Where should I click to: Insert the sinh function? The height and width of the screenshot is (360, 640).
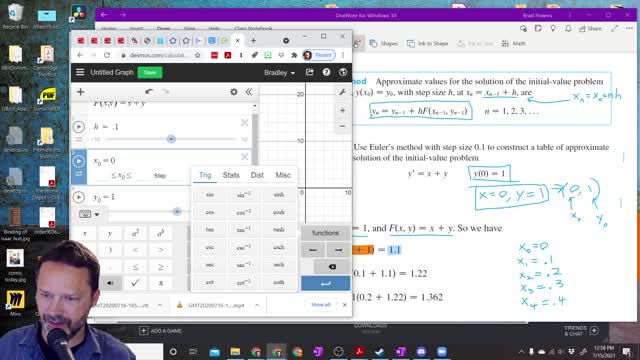(x=279, y=195)
